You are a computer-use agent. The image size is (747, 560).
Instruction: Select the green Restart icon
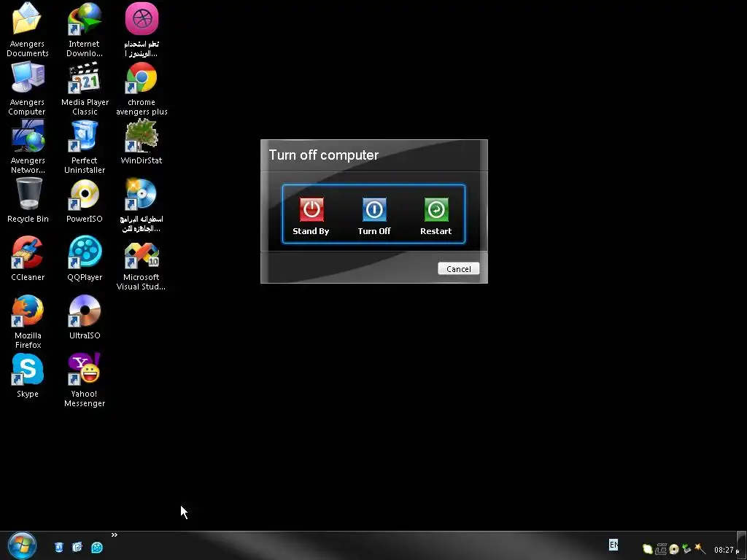[436, 209]
